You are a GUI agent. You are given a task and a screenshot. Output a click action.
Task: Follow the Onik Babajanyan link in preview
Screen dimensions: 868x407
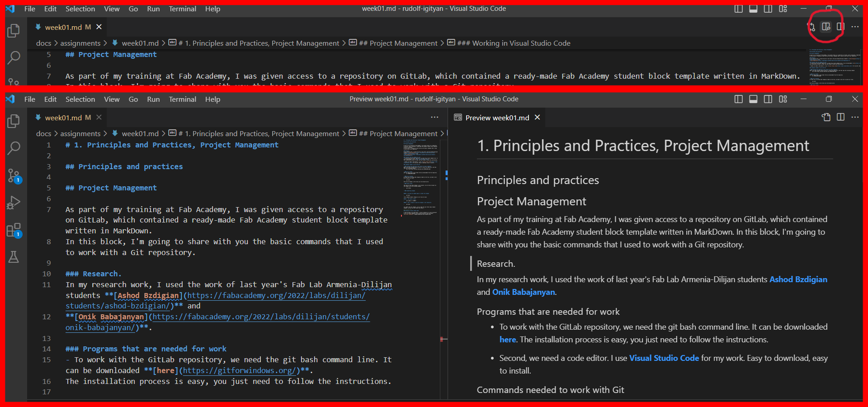[524, 292]
